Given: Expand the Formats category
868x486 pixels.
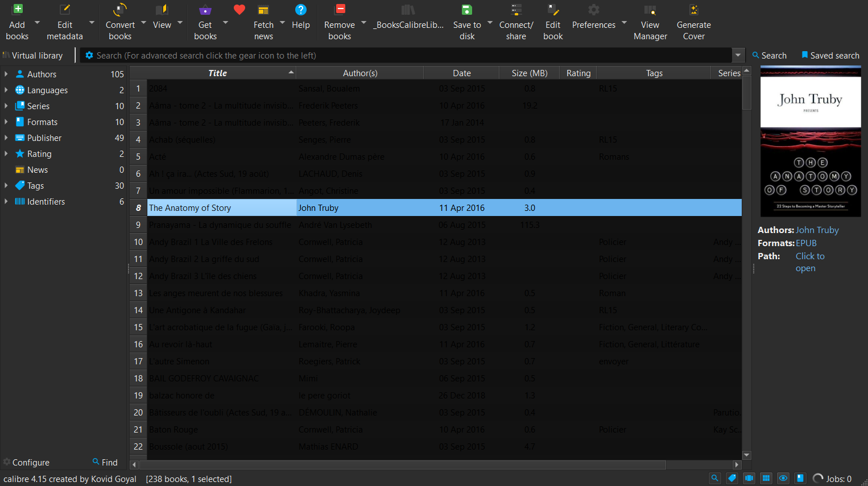Looking at the screenshot, I should 6,122.
